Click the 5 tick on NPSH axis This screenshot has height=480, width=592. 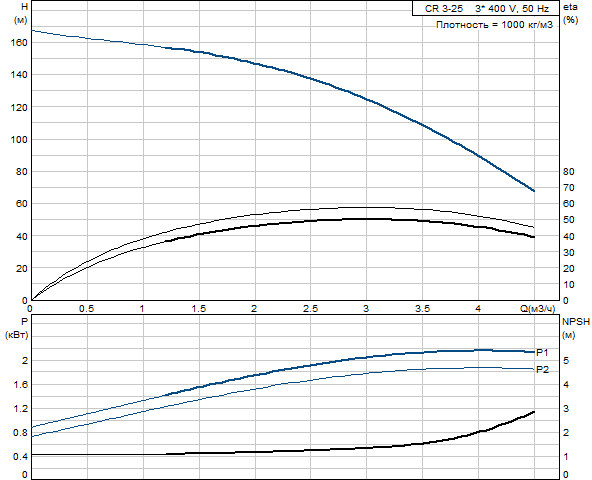566,360
